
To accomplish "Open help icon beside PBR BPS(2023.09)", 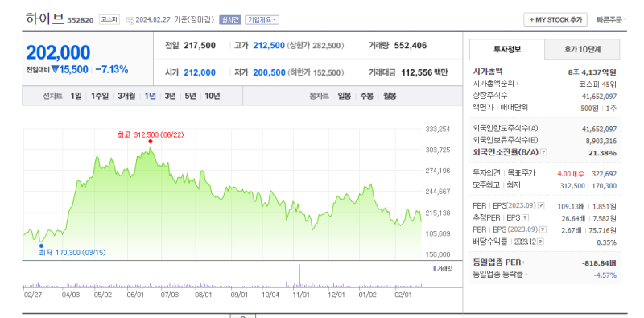I will click(543, 229).
